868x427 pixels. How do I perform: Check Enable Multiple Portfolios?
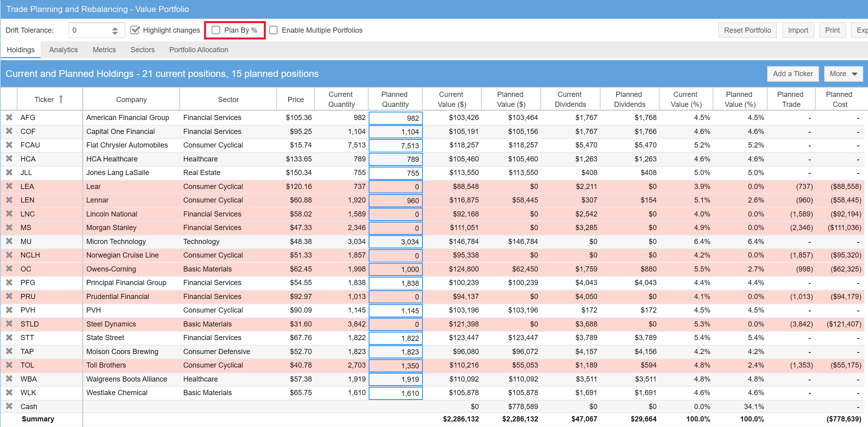[273, 30]
